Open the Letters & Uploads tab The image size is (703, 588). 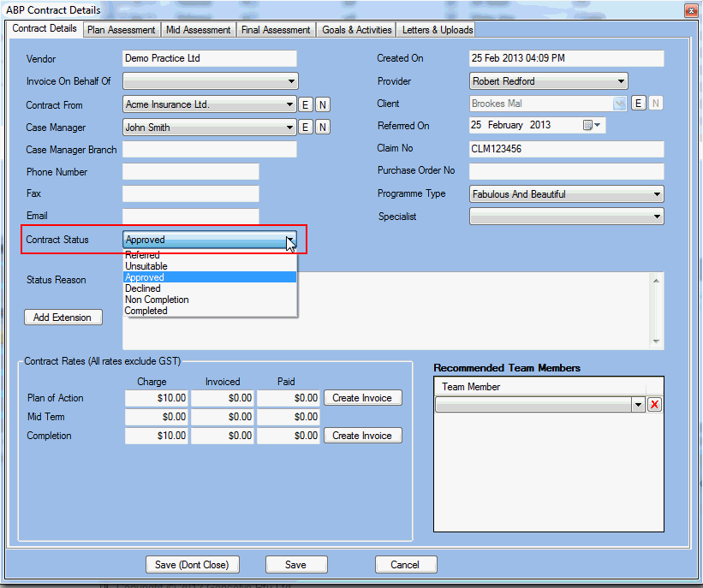point(438,30)
